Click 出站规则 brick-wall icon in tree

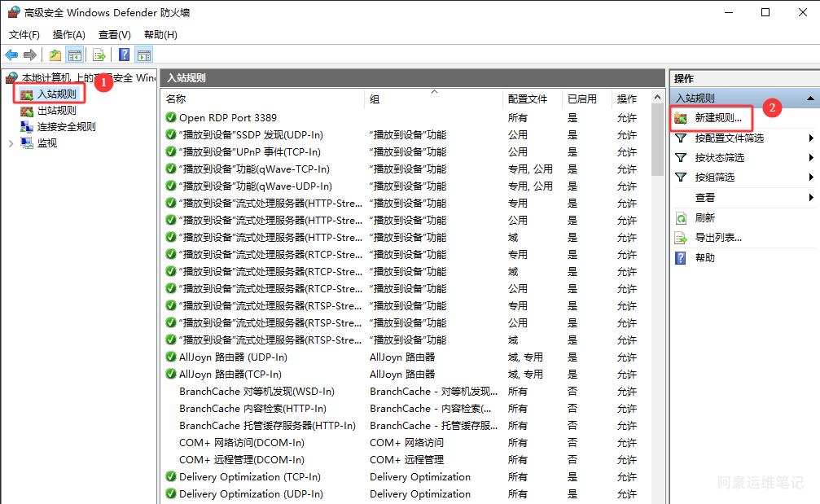[27, 111]
